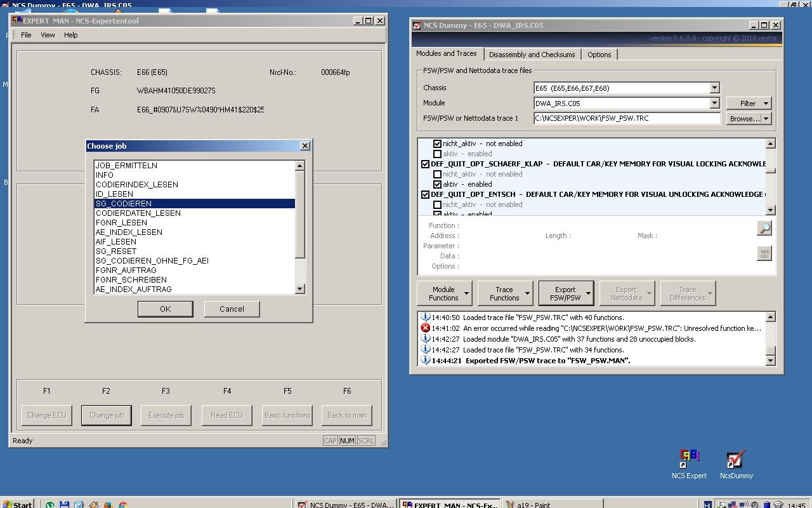
Task: Click the Change job button
Action: tap(107, 415)
